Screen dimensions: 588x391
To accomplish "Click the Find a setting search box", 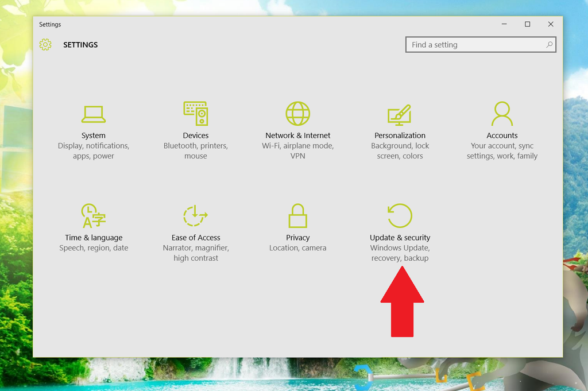I will click(471, 44).
